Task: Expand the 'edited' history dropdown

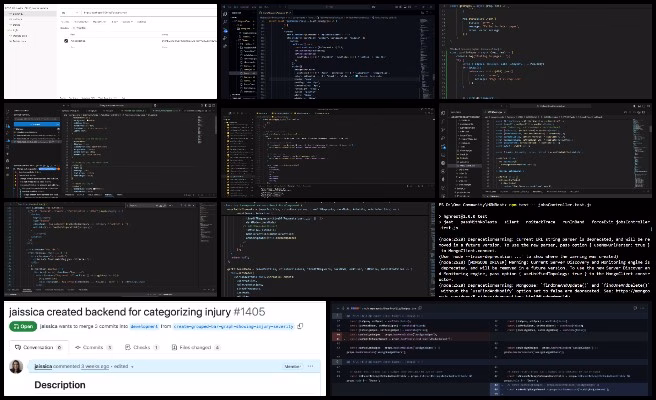Action: (x=124, y=366)
